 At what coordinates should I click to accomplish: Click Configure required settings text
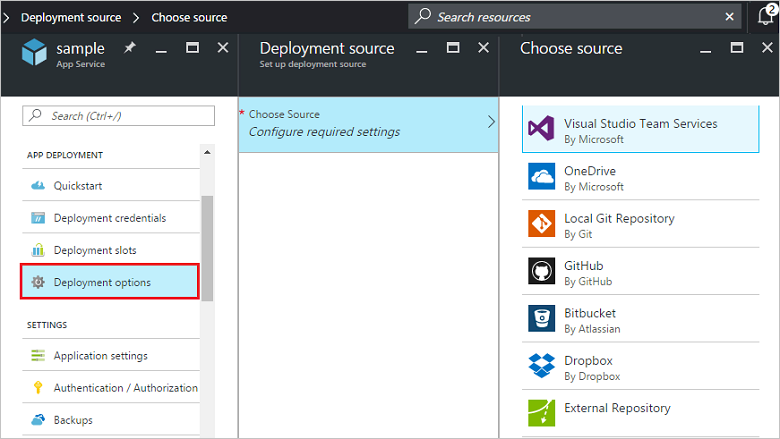[324, 132]
